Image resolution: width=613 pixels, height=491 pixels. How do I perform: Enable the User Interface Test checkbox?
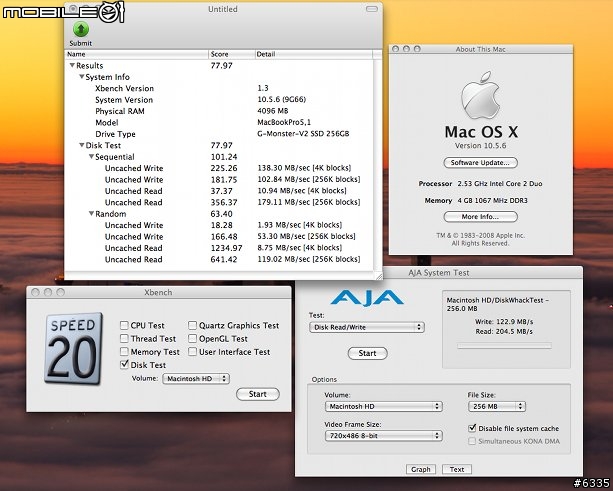[192, 351]
